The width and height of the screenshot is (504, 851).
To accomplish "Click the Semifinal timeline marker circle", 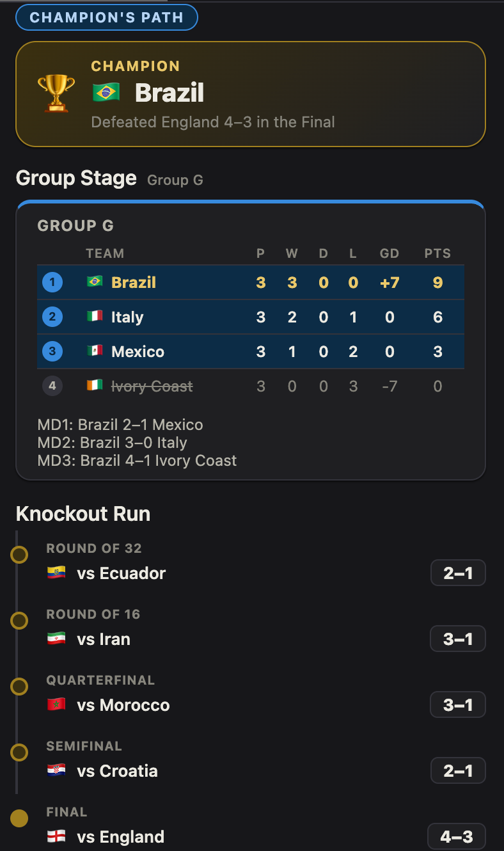I will click(20, 752).
